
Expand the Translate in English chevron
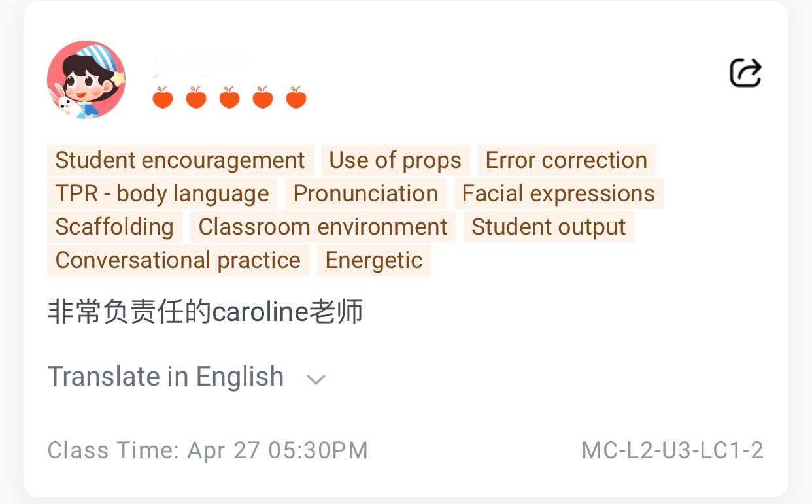pyautogui.click(x=316, y=379)
